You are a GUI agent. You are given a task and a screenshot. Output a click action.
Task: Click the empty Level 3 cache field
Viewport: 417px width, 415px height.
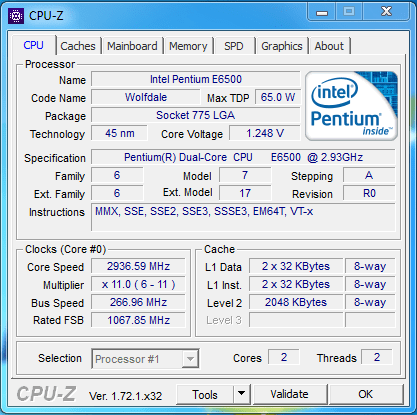coord(296,320)
